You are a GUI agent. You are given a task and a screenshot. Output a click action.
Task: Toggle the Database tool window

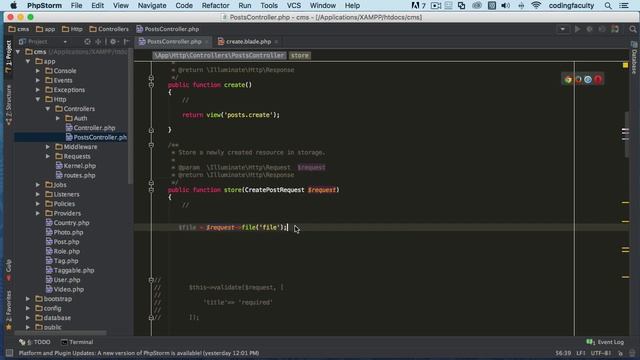634,58
